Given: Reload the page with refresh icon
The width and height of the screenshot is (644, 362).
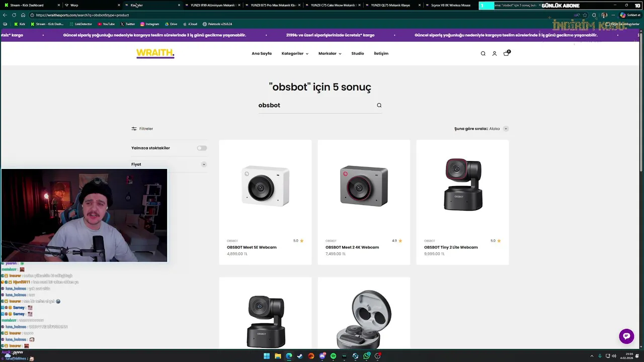Looking at the screenshot, I should (14, 15).
